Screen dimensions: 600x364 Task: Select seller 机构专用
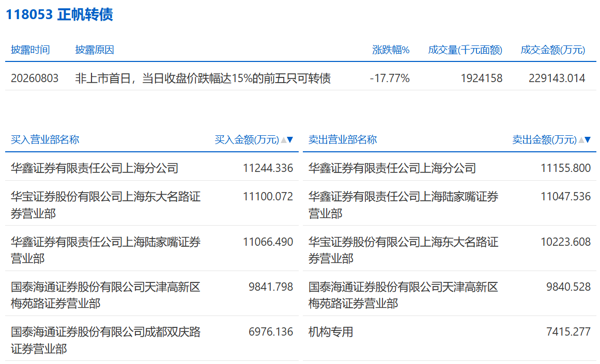(x=331, y=332)
